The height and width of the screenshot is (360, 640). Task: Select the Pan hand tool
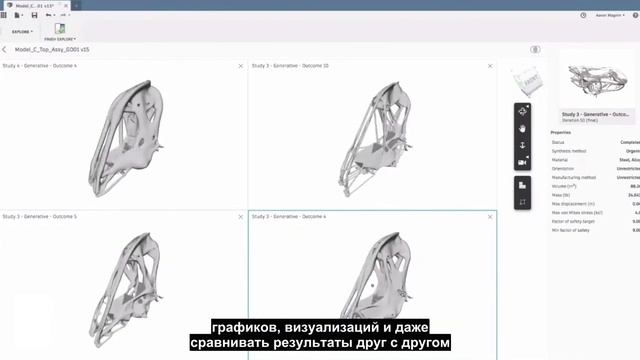(x=522, y=129)
